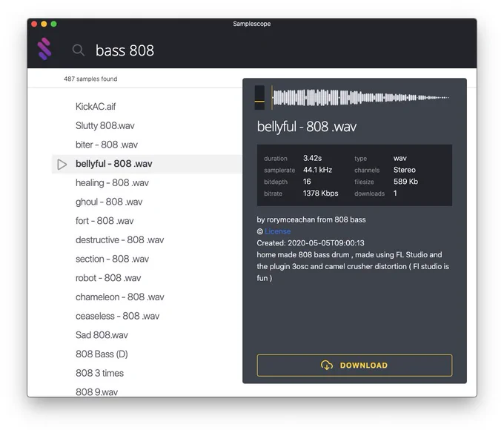Select ceaseless - 808 .wav sample
Screen dimensions: 504x433
[117, 316]
